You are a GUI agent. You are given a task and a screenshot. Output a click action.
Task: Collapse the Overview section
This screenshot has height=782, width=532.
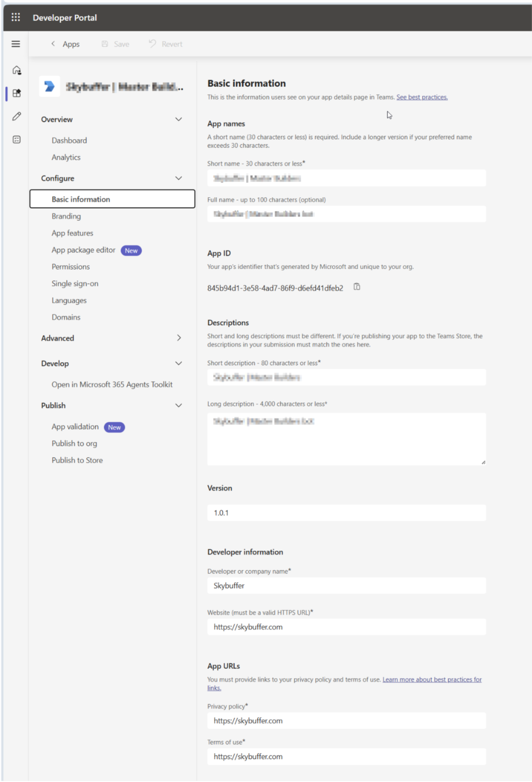(179, 119)
